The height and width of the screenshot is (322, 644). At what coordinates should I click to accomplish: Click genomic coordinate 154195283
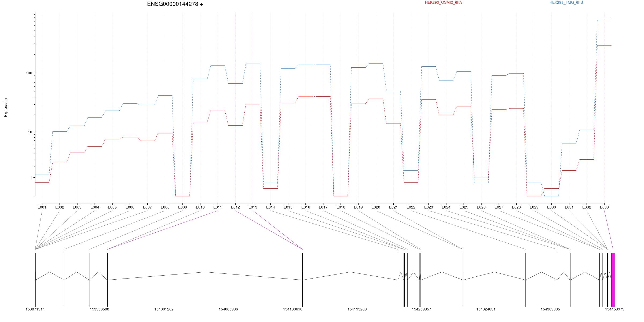click(357, 309)
